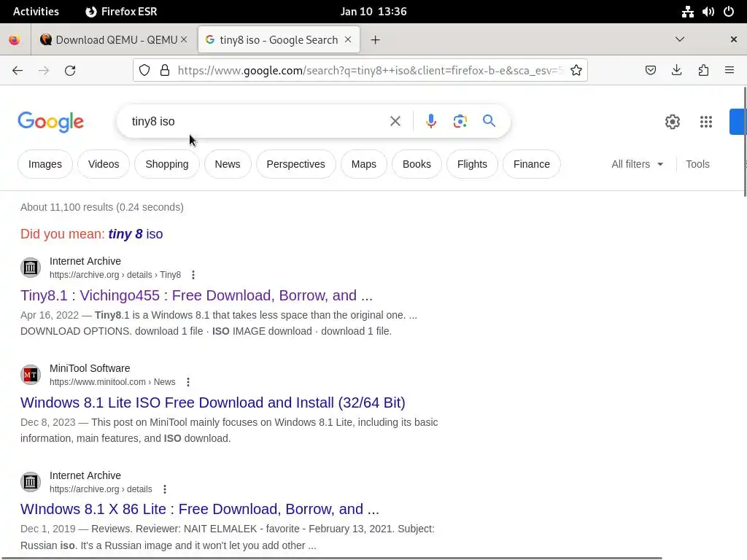The height and width of the screenshot is (560, 747).
Task: Expand the All filters dropdown
Action: 638,164
